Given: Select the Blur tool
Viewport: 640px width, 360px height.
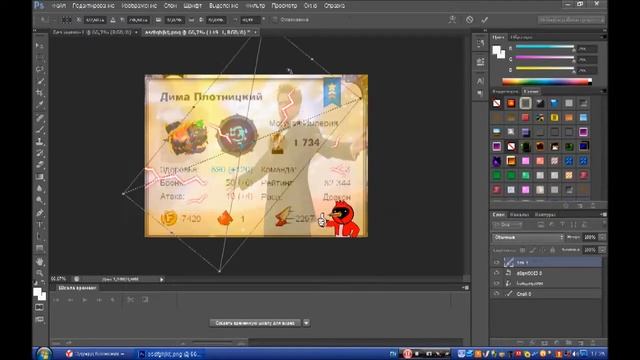Looking at the screenshot, I should coord(40,189).
